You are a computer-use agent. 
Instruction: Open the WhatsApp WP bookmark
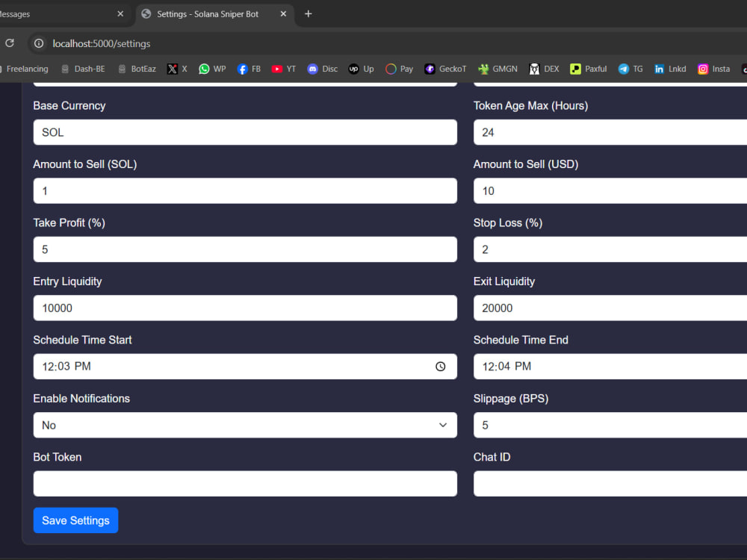tap(212, 69)
